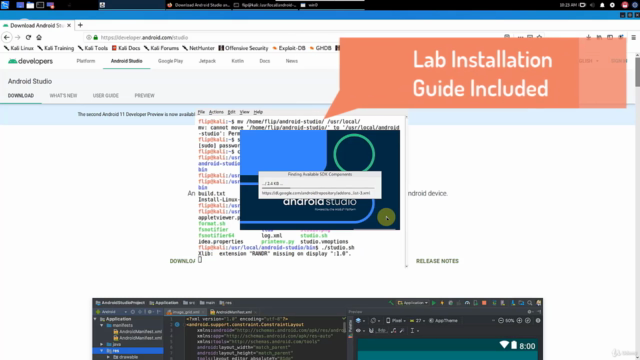Click the Xlib RANDR missing terminal line
Image resolution: width=640 pixels, height=360 pixels.
(274, 254)
